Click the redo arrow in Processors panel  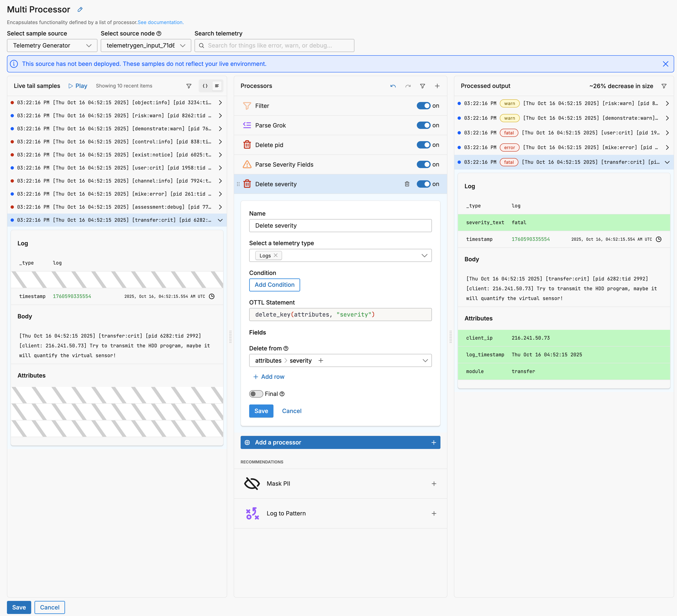[408, 86]
